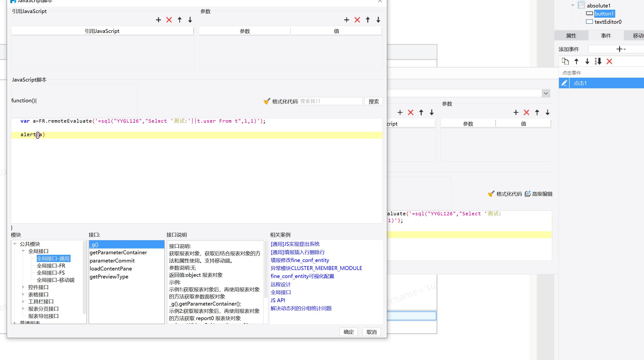Select textEditor0 in the component tree
This screenshot has width=644, height=360.
608,22
